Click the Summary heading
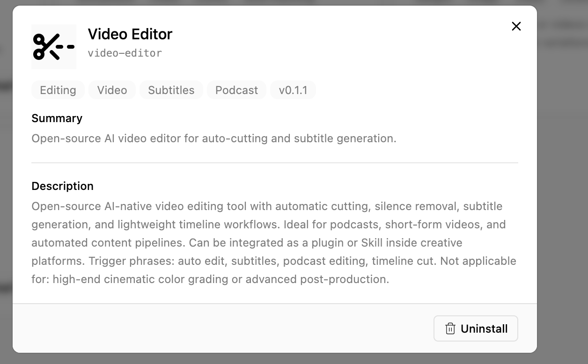Screen dimensions: 588x364 pyautogui.click(x=57, y=118)
